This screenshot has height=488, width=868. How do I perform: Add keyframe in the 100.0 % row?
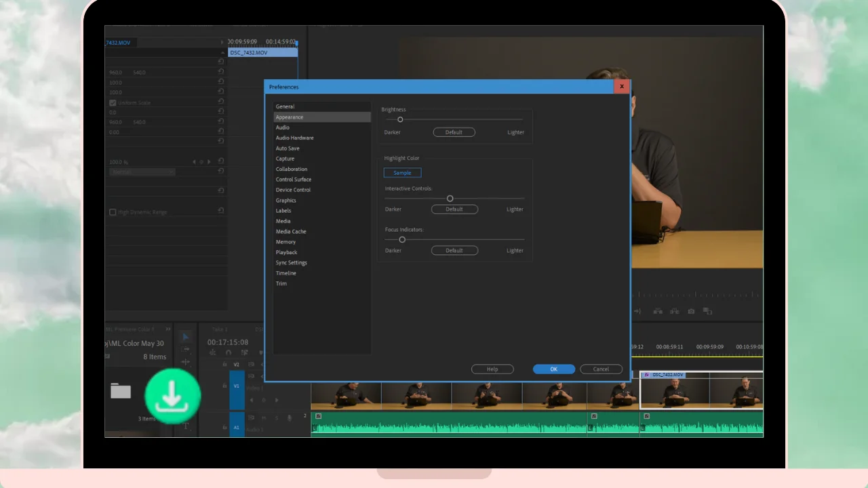[x=201, y=162]
